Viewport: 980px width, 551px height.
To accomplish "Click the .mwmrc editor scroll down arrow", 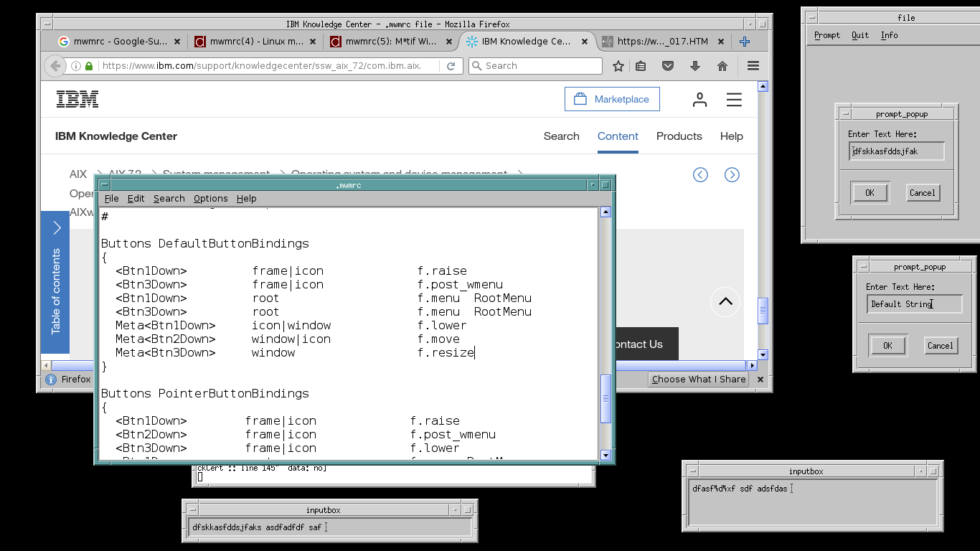I will pyautogui.click(x=606, y=455).
